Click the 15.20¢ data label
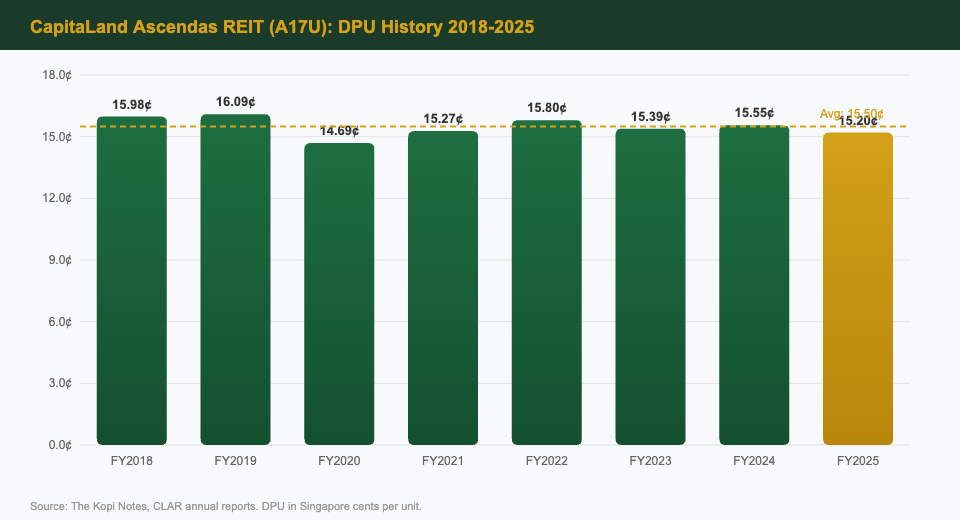This screenshot has height=520, width=960. tap(858, 121)
